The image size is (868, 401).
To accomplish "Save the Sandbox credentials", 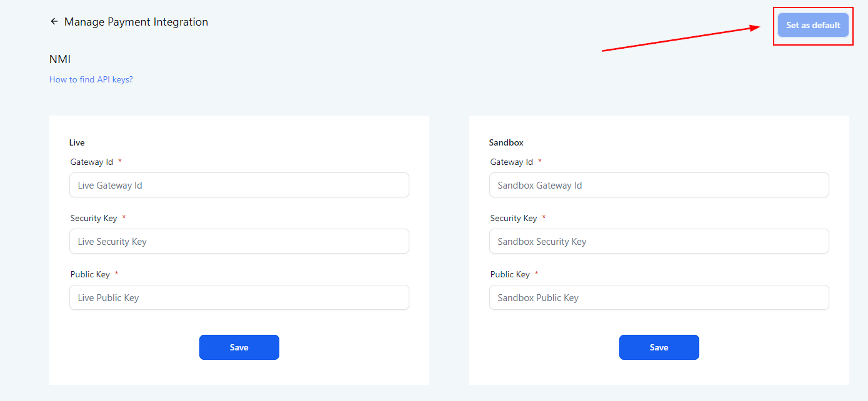I will [x=659, y=347].
